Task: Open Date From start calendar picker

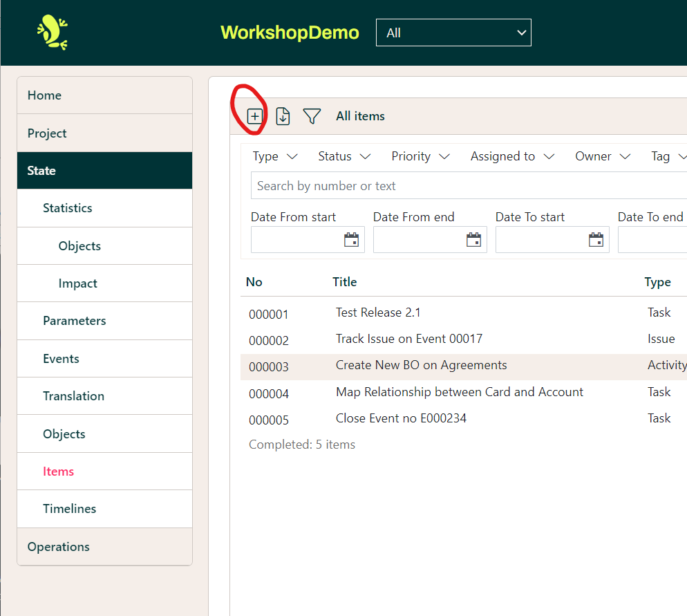Action: point(351,240)
